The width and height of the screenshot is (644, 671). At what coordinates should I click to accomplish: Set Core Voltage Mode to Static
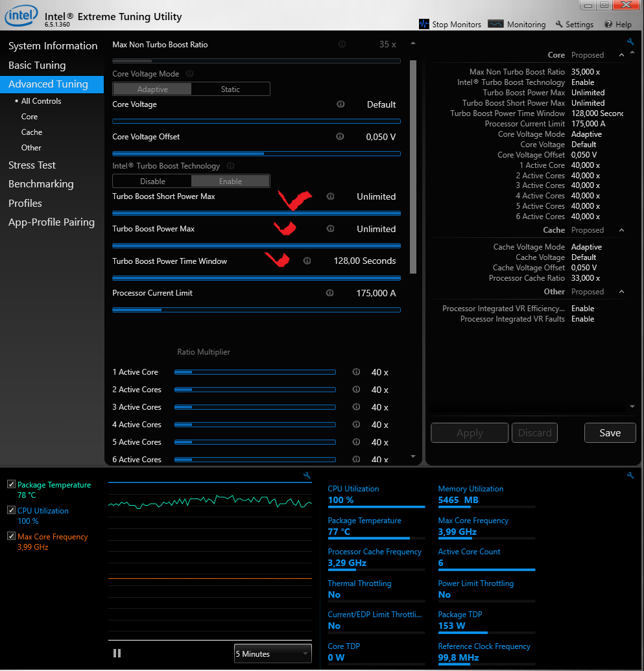point(230,89)
